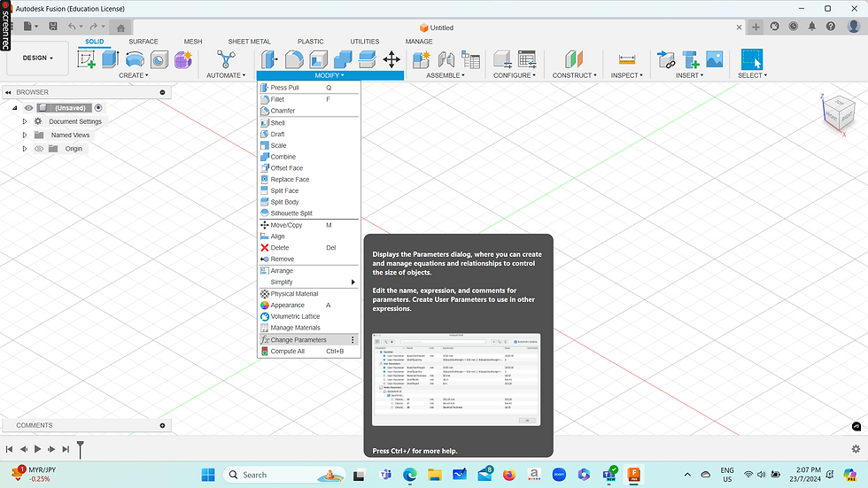Open the Bill of Materials icon
The width and height of the screenshot is (868, 488).
[x=470, y=59]
